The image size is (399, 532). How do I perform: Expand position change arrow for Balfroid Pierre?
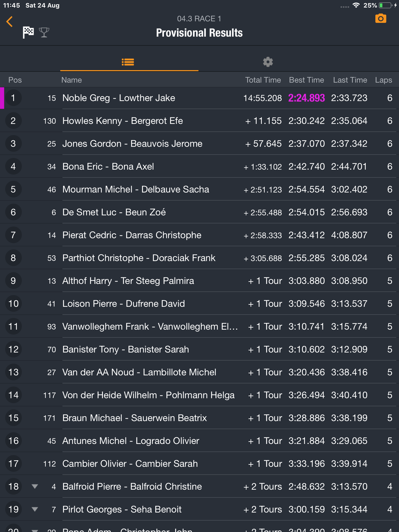point(35,486)
